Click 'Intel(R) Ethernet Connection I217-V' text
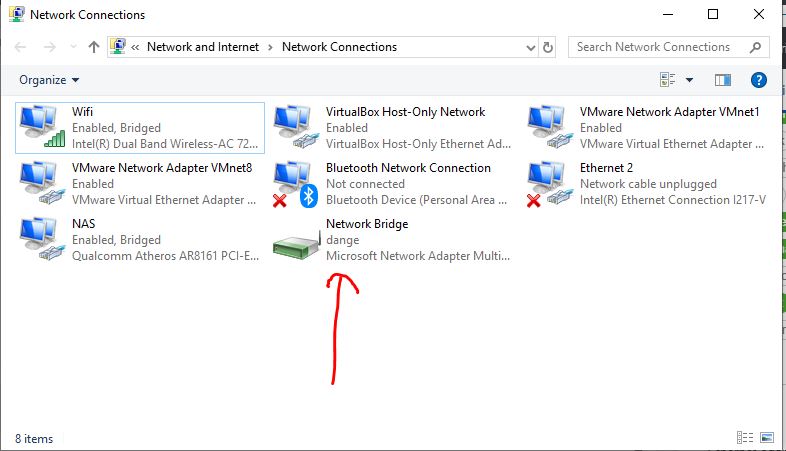The width and height of the screenshot is (786, 451). pyautogui.click(x=673, y=200)
